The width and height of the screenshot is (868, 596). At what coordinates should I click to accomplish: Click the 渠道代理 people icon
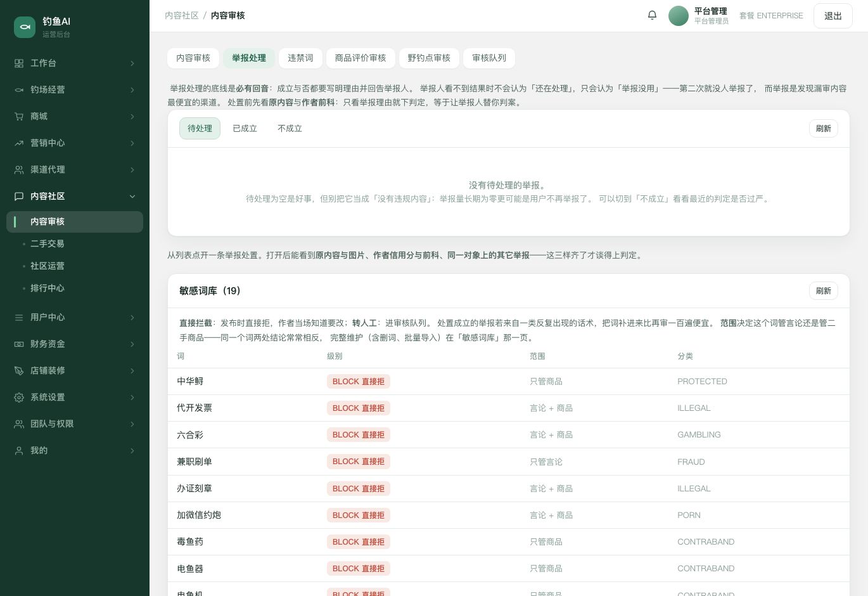(19, 170)
